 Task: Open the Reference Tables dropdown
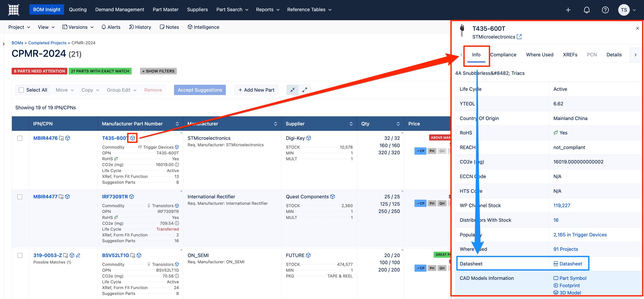309,9
